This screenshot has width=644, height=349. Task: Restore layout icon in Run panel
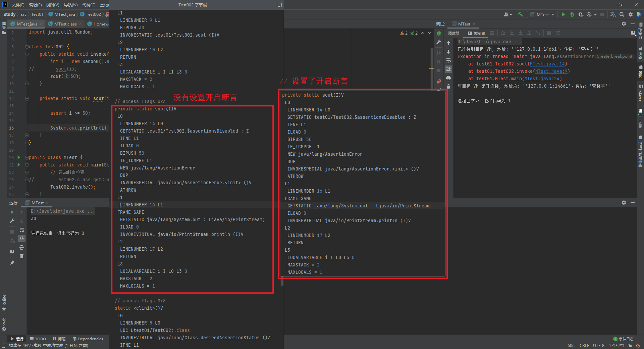point(12,252)
